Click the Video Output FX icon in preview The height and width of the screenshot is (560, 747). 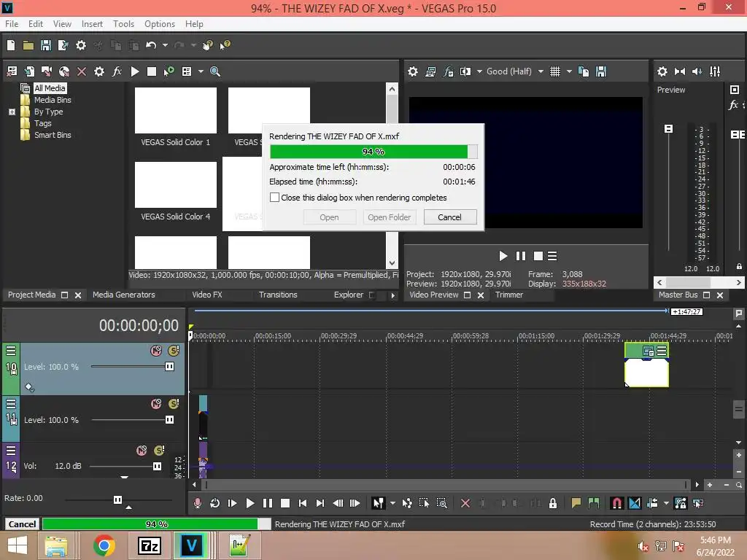pos(448,71)
